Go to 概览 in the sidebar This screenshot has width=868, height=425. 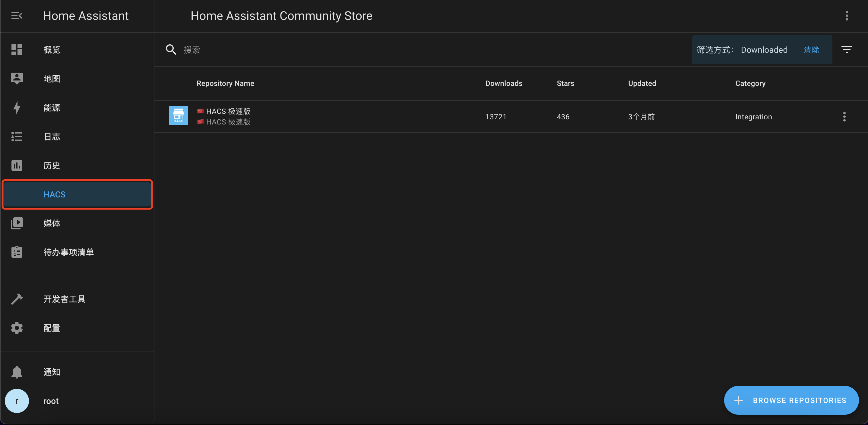52,50
